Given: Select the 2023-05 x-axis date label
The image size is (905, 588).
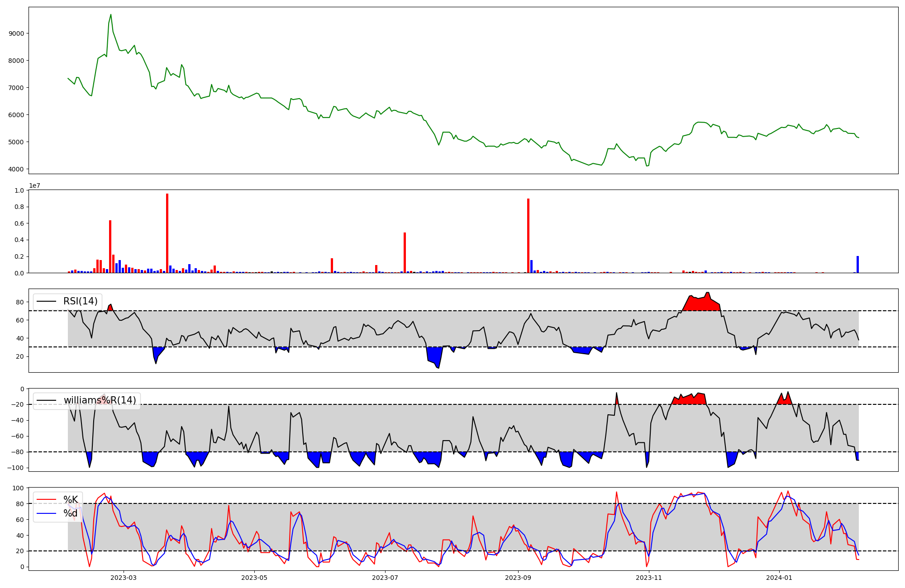Looking at the screenshot, I should [254, 578].
